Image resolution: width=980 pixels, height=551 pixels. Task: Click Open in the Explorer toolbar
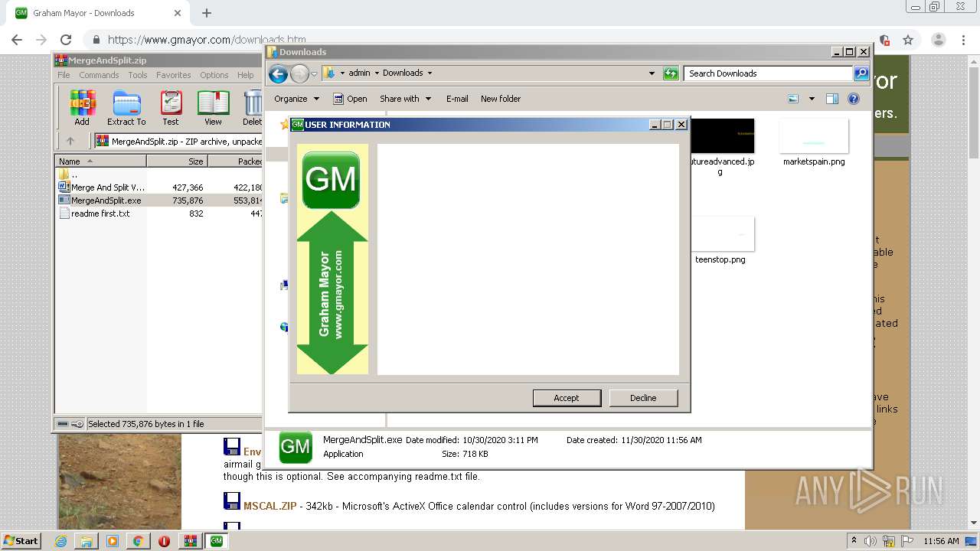pyautogui.click(x=351, y=99)
